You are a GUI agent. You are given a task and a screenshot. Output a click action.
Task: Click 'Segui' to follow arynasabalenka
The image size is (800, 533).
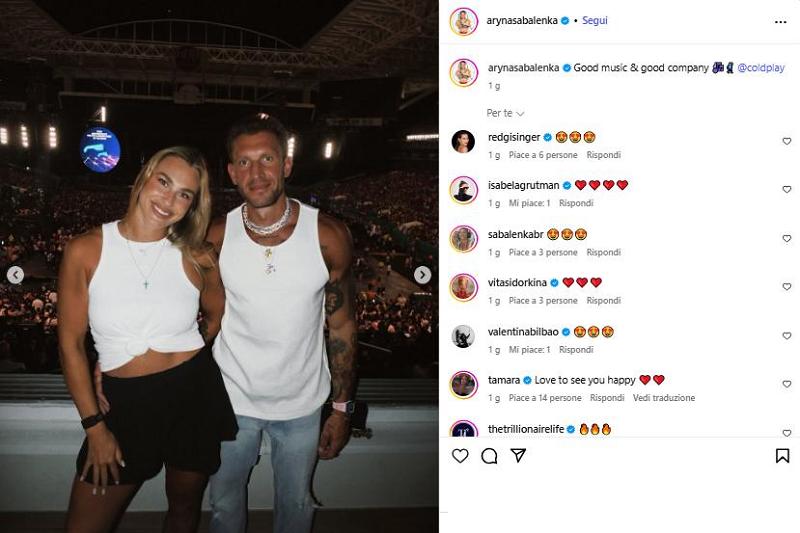coord(595,21)
